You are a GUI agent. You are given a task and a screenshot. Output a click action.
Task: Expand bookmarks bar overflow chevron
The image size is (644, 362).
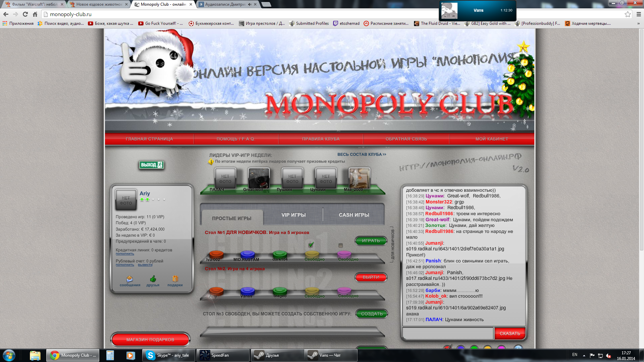[638, 23]
